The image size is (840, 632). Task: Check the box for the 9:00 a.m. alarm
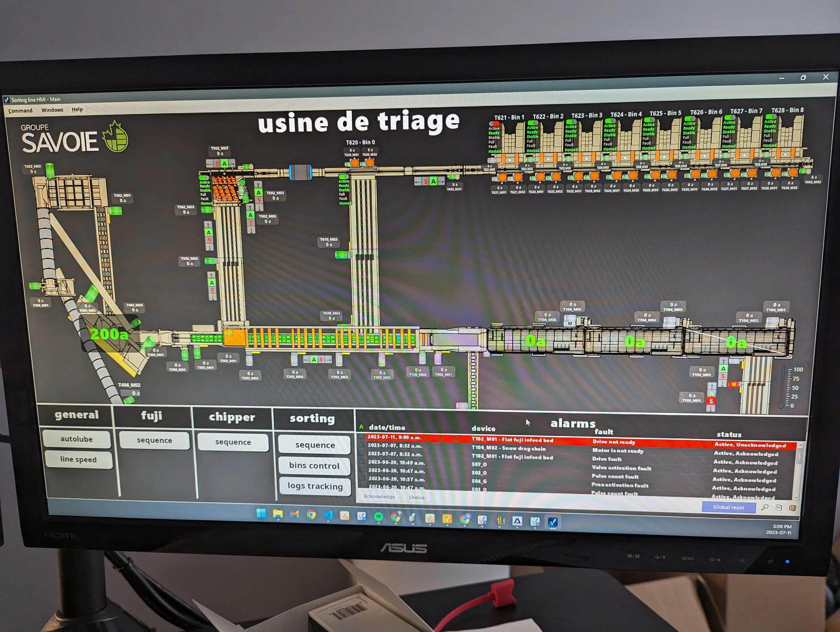361,437
